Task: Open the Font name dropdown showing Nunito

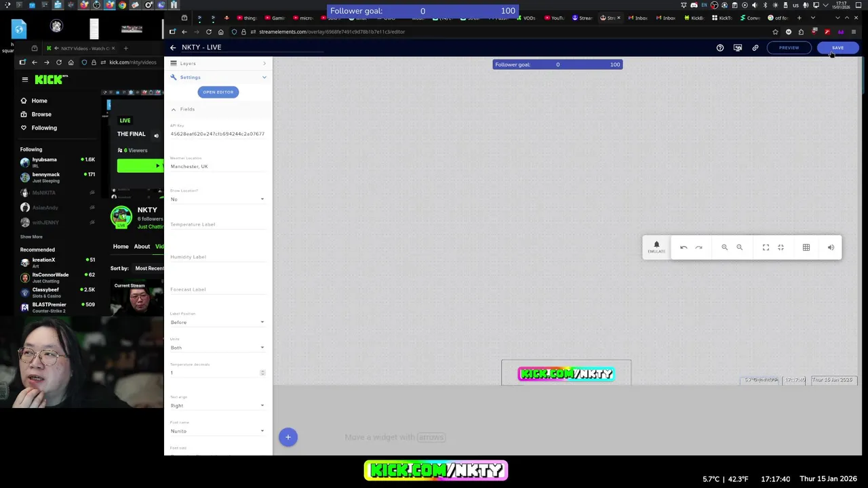Action: tap(218, 431)
